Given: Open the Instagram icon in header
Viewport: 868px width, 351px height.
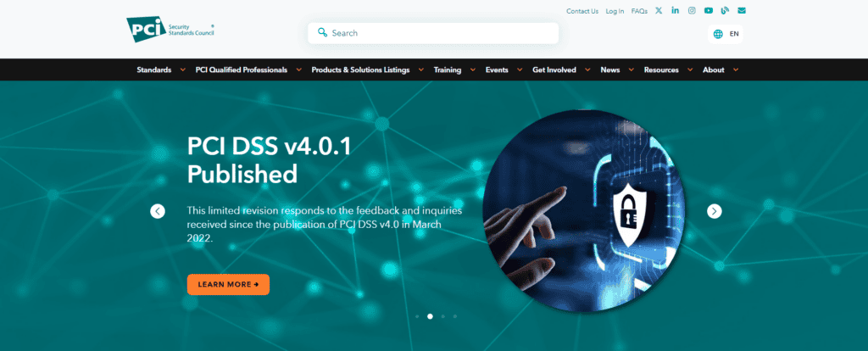Looking at the screenshot, I should point(692,10).
